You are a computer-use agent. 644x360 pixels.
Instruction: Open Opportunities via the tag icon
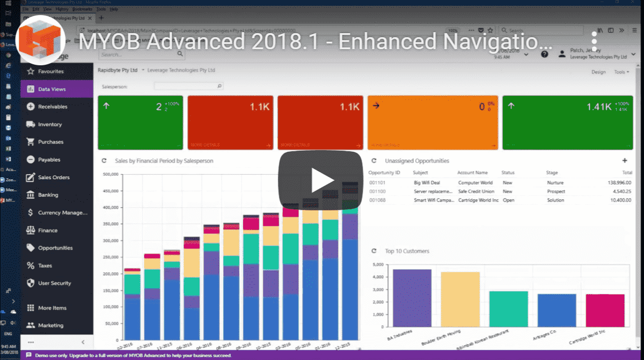point(30,248)
